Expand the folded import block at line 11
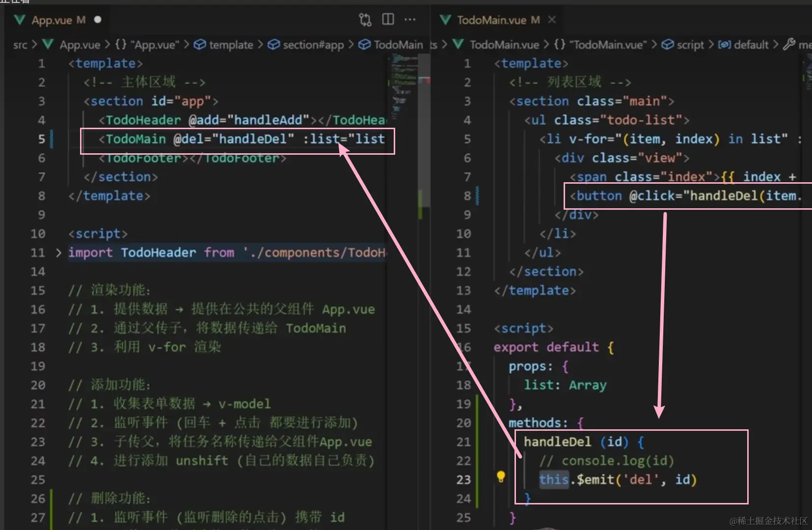This screenshot has width=812, height=530. tap(58, 252)
